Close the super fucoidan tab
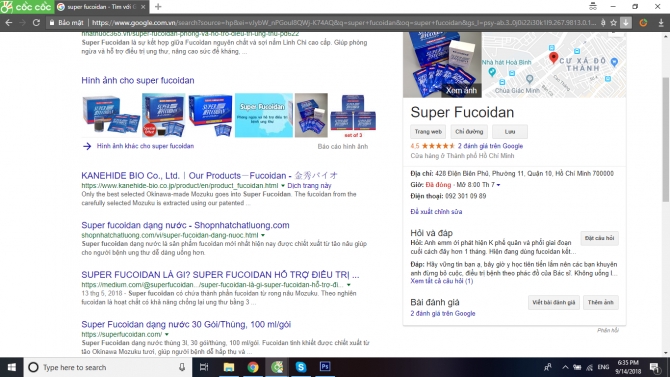The image size is (670, 377). click(x=143, y=7)
